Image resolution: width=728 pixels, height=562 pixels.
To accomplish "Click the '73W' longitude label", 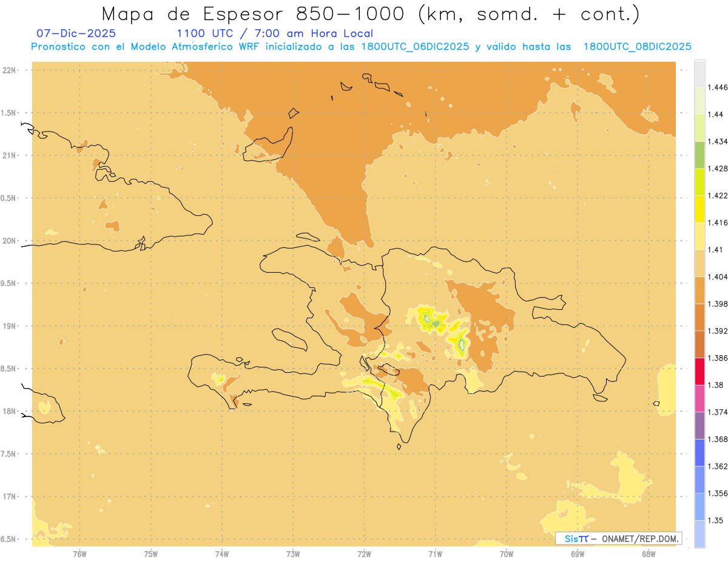I will tap(293, 554).
